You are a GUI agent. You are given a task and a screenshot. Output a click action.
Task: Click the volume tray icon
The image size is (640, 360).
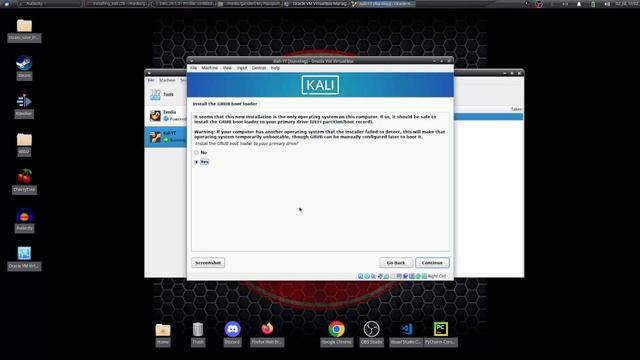pyautogui.click(x=607, y=4)
